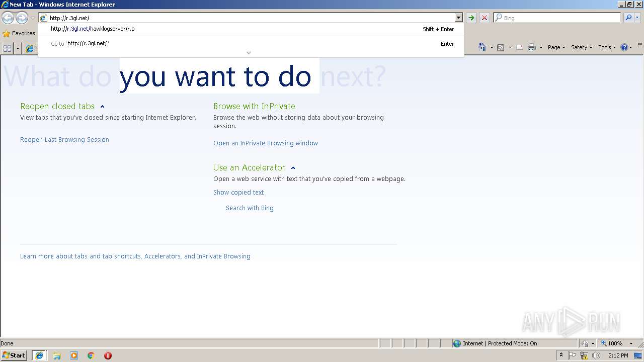Click the Forward navigation arrow

22,18
